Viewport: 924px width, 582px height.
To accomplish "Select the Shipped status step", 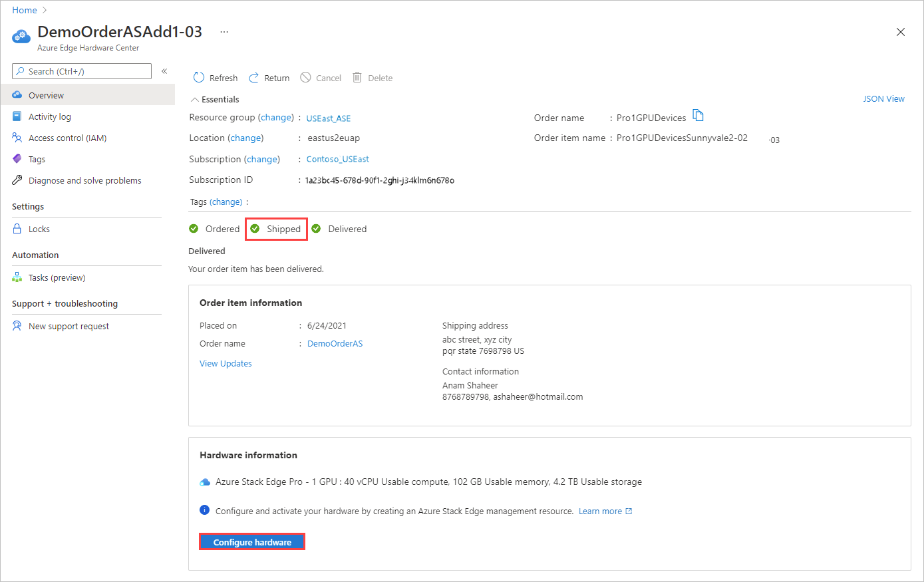I will 276,229.
